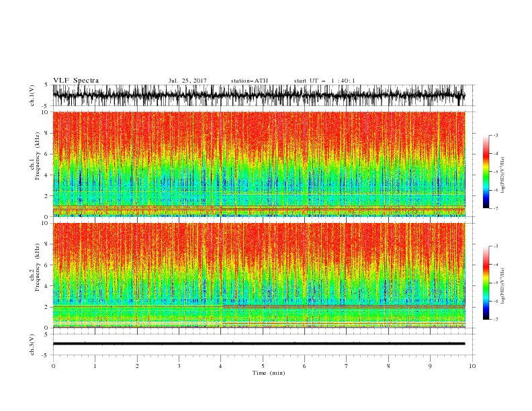Click the ch.1 spectrogram panel
The height and width of the screenshot is (411, 532).
(x=259, y=164)
